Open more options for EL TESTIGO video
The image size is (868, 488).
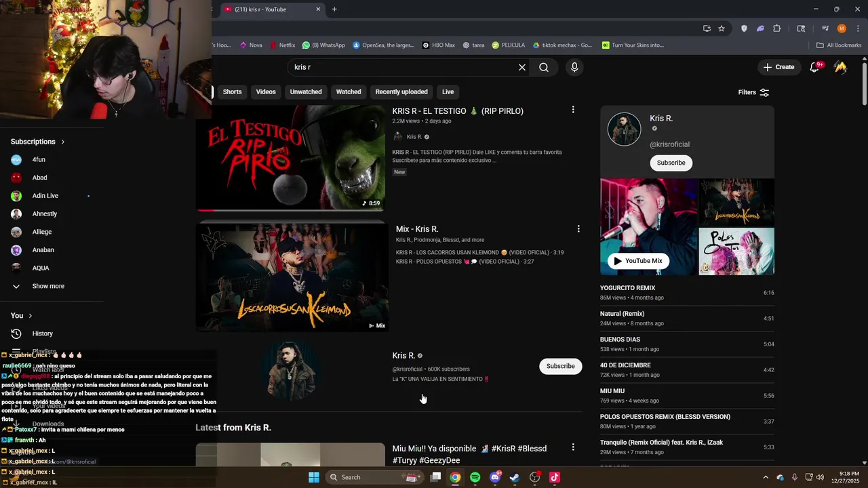pyautogui.click(x=573, y=110)
